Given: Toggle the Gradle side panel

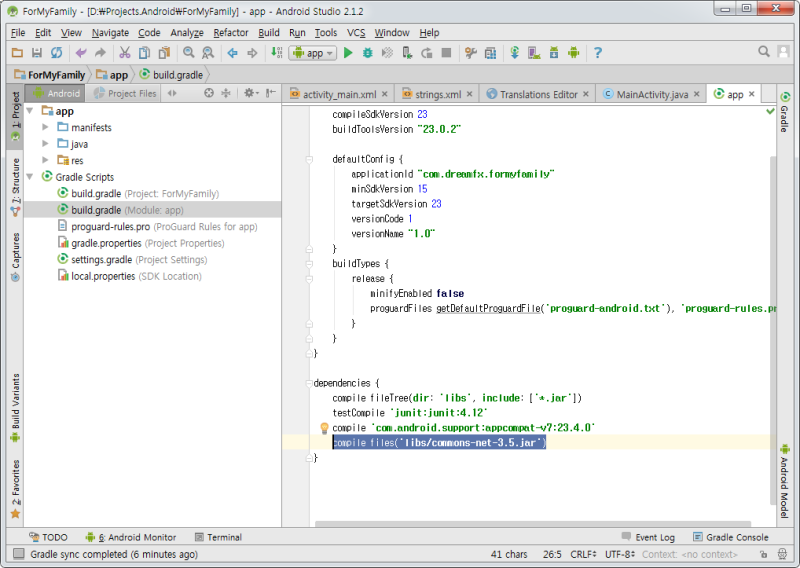Looking at the screenshot, I should [785, 111].
